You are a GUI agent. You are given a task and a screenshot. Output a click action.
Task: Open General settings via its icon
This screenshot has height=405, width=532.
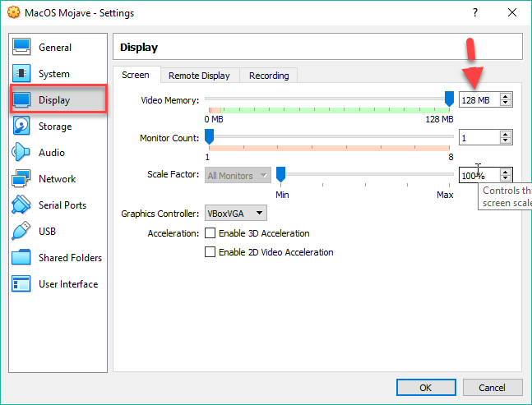point(22,48)
